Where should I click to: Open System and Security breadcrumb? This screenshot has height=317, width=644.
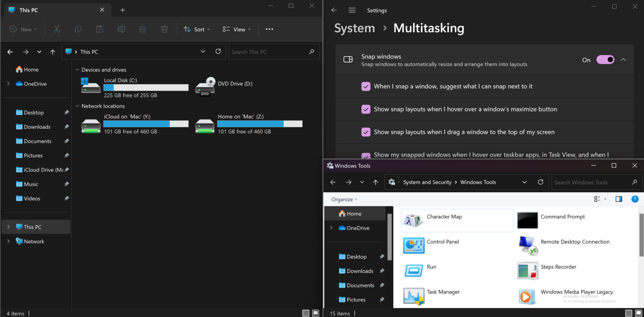click(427, 182)
